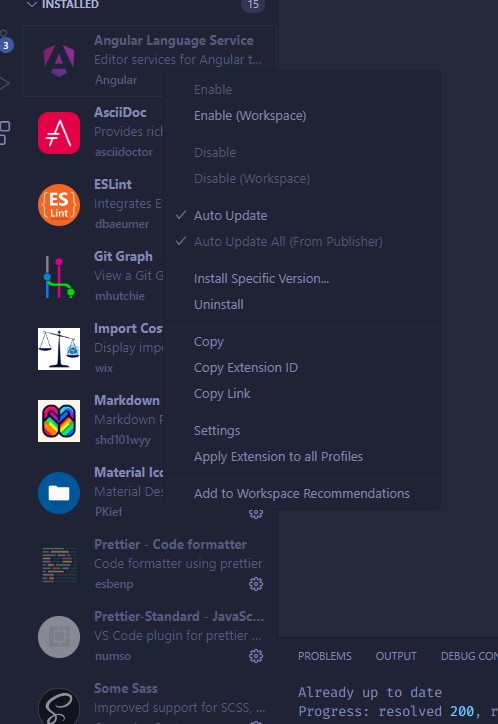Image resolution: width=498 pixels, height=724 pixels.
Task: Open manage gear for Prettier-Standard
Action: 256,656
